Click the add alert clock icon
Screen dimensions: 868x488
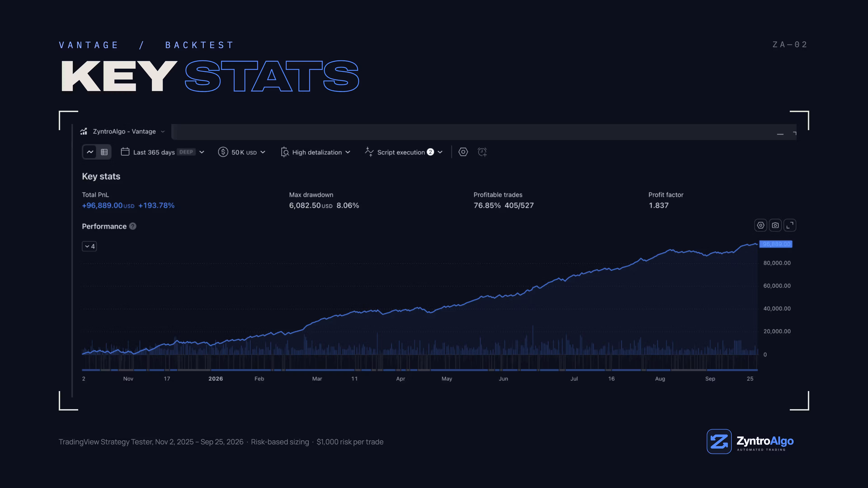tap(482, 152)
